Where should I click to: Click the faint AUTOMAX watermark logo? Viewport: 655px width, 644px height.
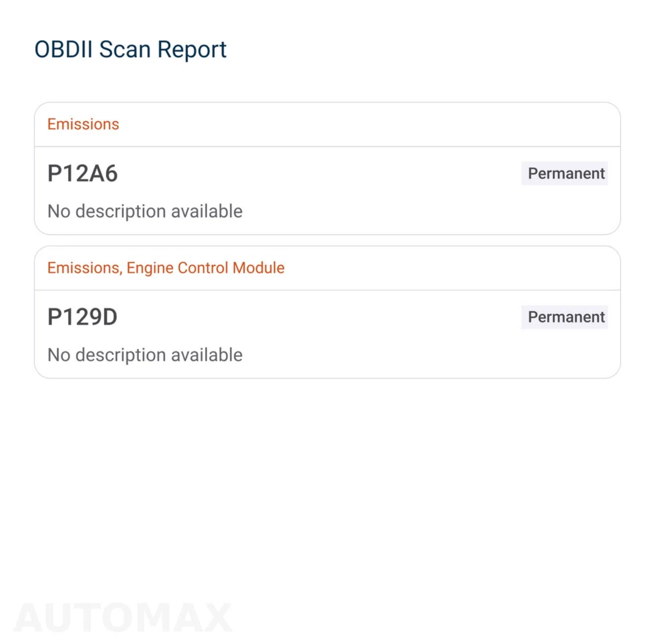click(x=123, y=618)
